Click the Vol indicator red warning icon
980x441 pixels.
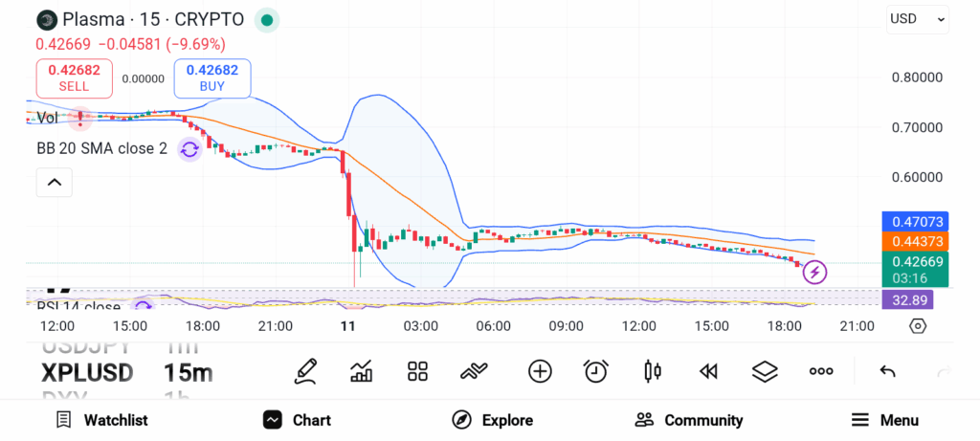click(x=80, y=118)
